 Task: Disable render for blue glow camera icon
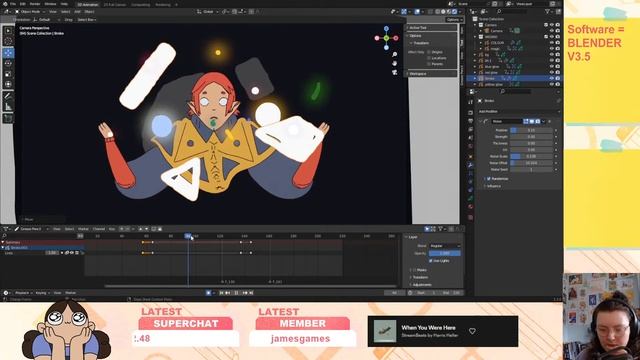click(558, 66)
